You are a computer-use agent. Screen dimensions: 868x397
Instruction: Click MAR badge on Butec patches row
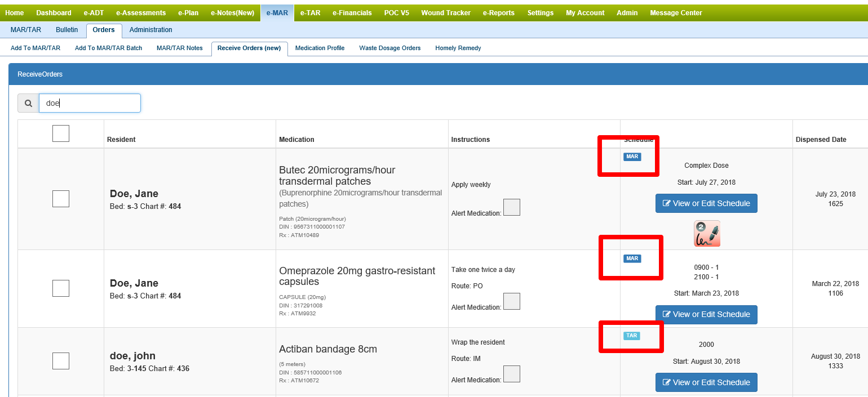coord(632,157)
